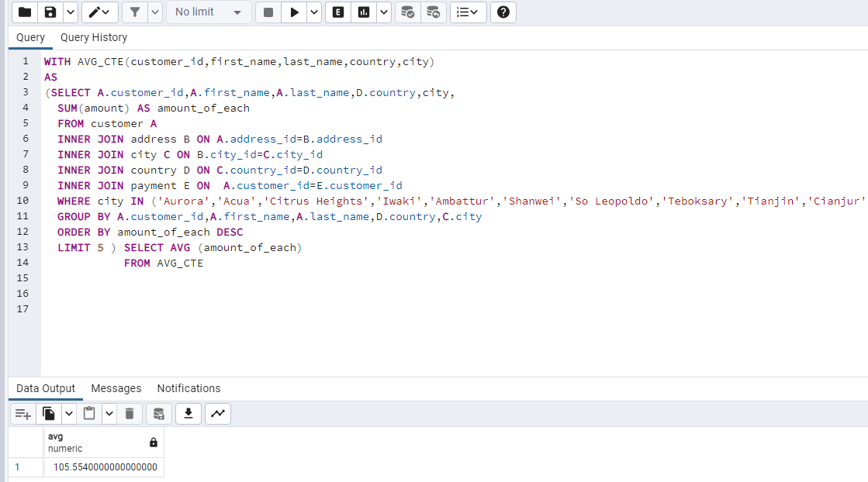
Task: Switch to the Query History tab
Action: tap(94, 37)
